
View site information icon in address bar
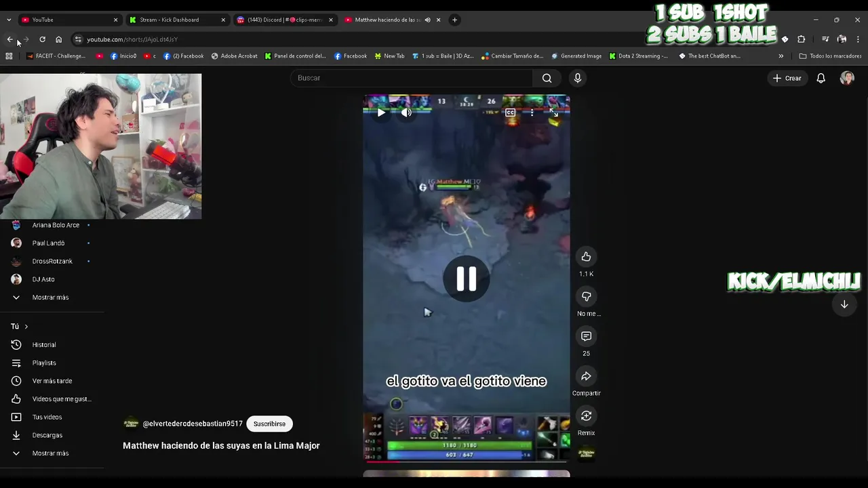(78, 39)
